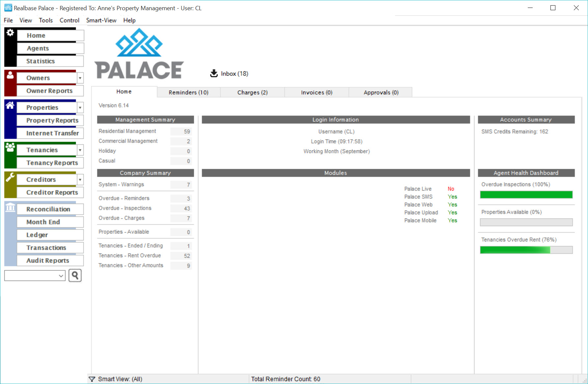The image size is (588, 384).
Task: Click the Tenancies people group icon
Action: 10,147
